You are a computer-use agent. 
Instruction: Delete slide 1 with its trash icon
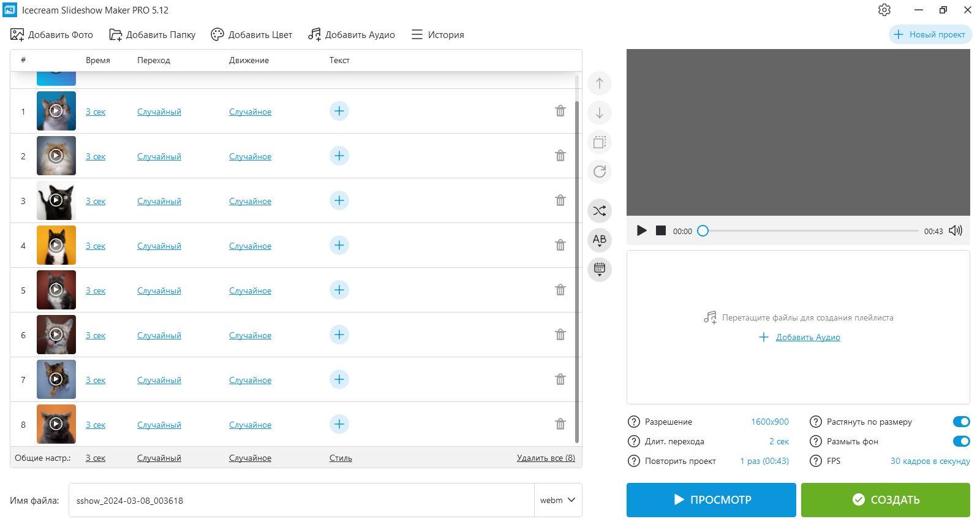(x=560, y=111)
